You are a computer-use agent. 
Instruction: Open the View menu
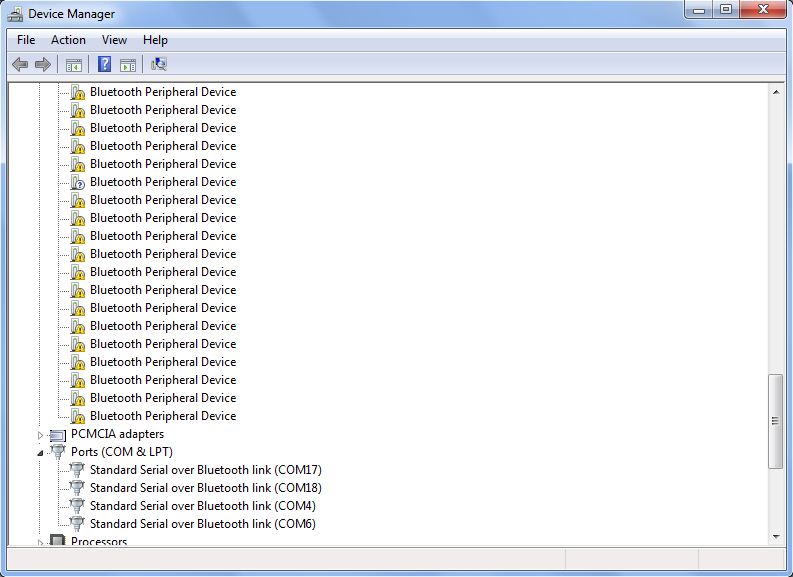pyautogui.click(x=114, y=40)
